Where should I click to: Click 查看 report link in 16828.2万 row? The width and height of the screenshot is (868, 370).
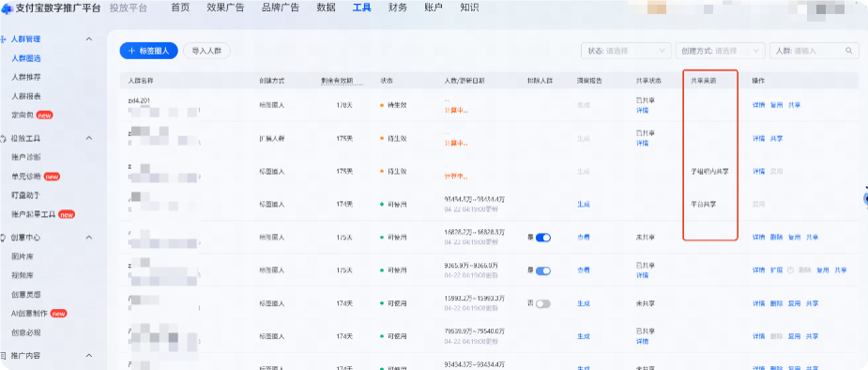(584, 238)
